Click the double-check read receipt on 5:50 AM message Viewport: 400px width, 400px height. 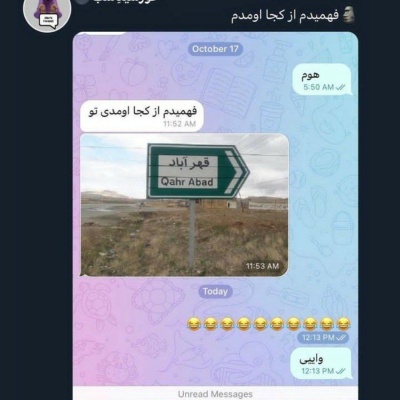coord(340,87)
